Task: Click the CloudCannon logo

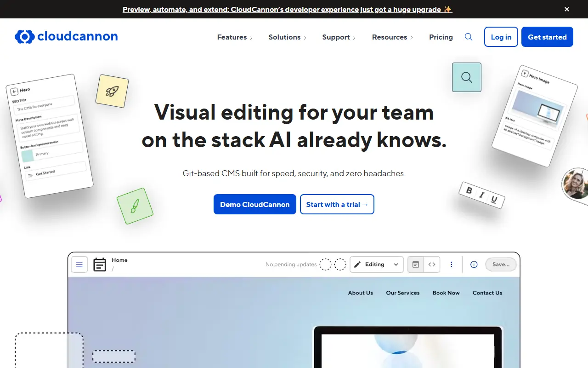Action: coord(66,37)
